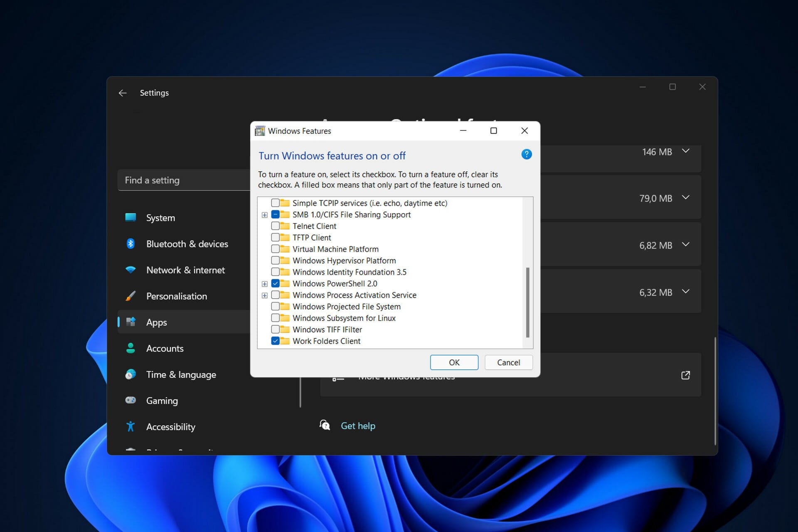798x532 pixels.
Task: Open Gaming category
Action: point(184,400)
